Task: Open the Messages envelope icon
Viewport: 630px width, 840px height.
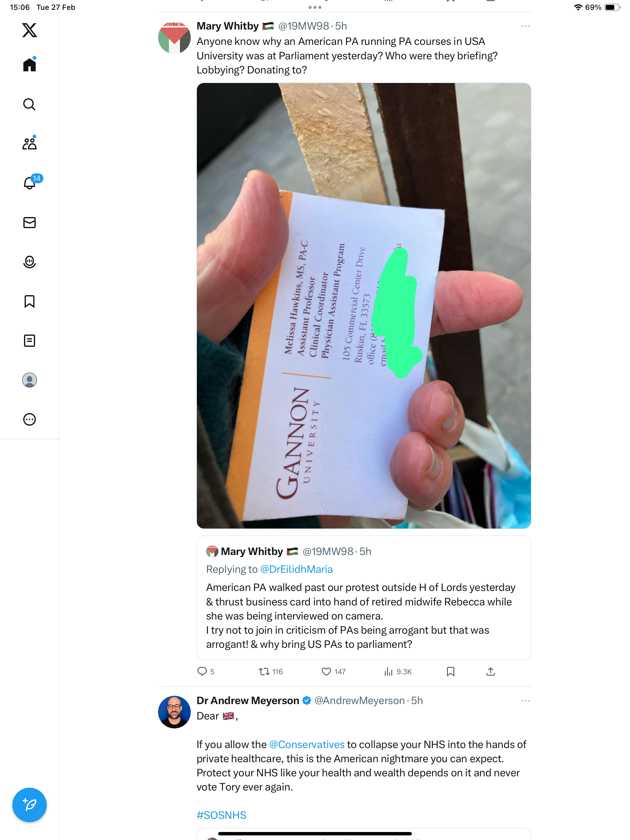Action: 29,223
